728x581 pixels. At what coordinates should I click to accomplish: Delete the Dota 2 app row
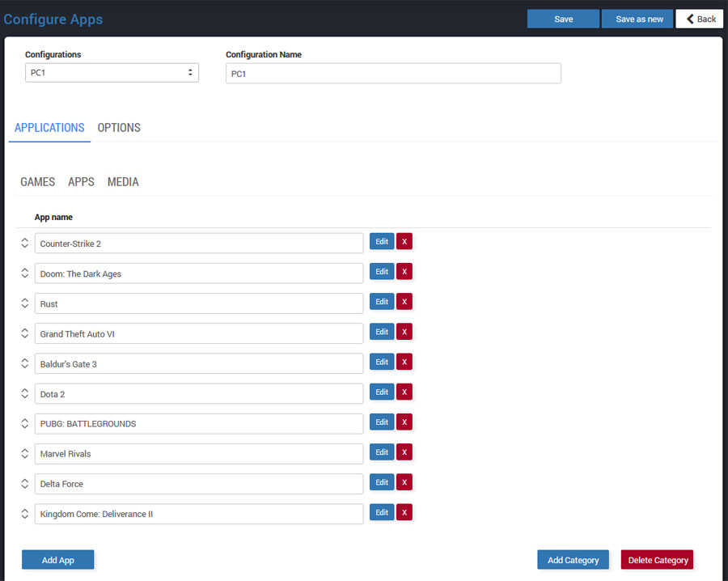[404, 392]
